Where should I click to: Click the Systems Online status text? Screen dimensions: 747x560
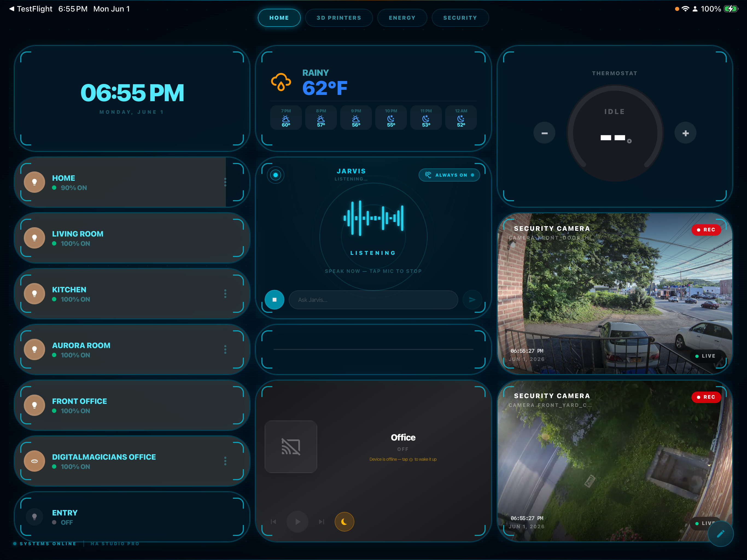coord(48,543)
